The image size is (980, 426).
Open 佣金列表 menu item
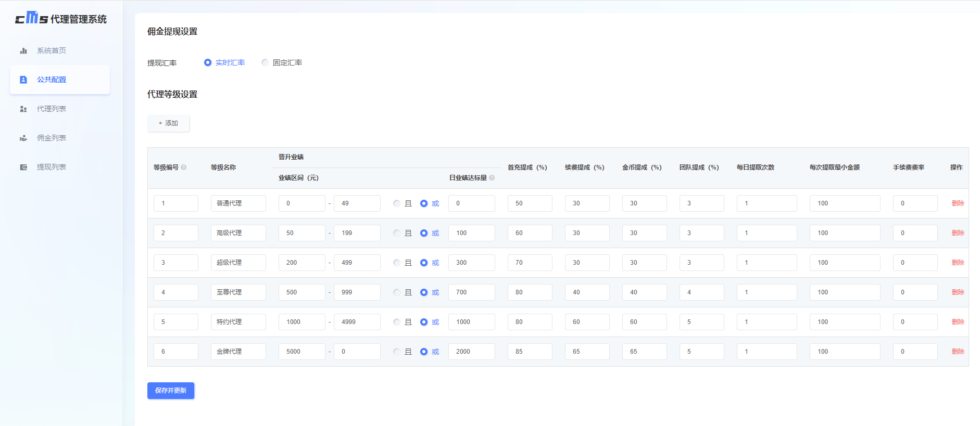[x=60, y=138]
